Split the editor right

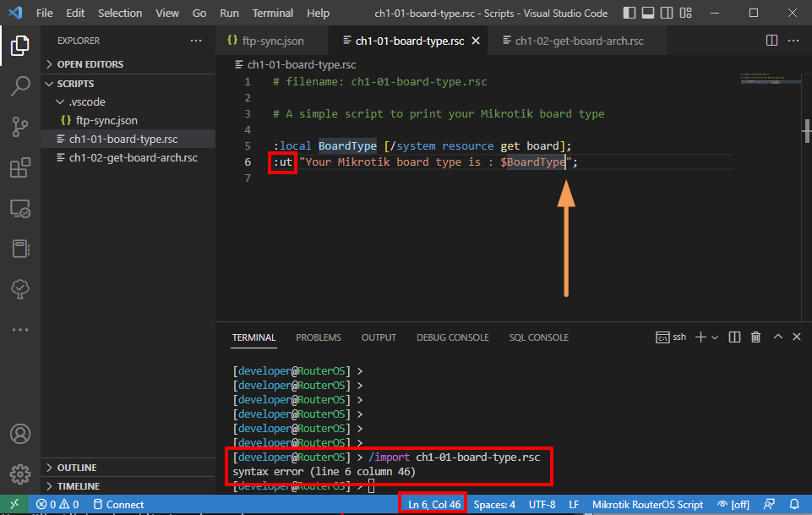(771, 41)
